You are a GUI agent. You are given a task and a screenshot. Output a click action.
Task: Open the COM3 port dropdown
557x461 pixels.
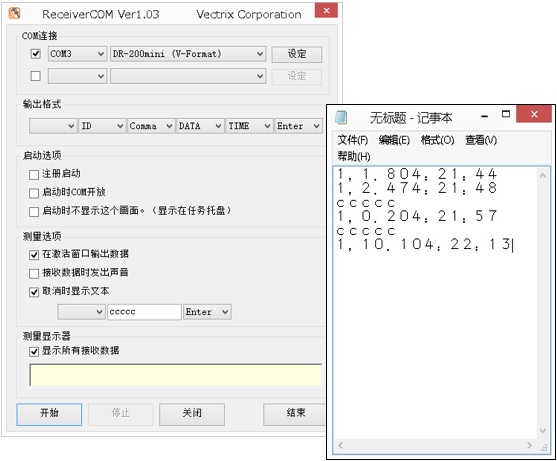point(77,54)
